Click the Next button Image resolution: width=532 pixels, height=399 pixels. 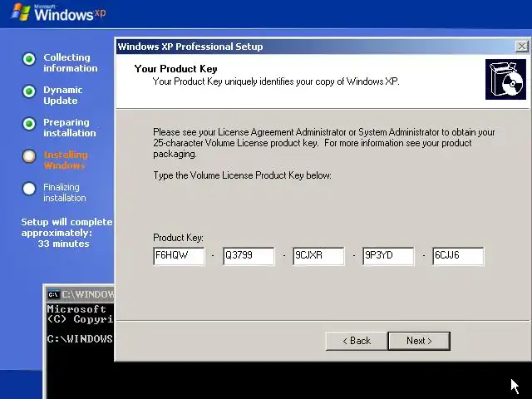tap(419, 341)
